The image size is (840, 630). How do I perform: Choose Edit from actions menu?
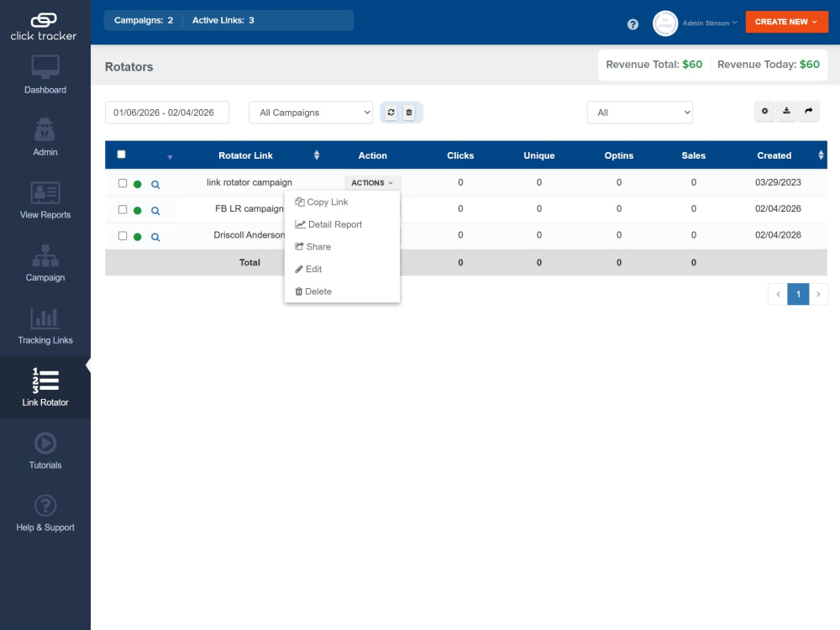point(308,270)
